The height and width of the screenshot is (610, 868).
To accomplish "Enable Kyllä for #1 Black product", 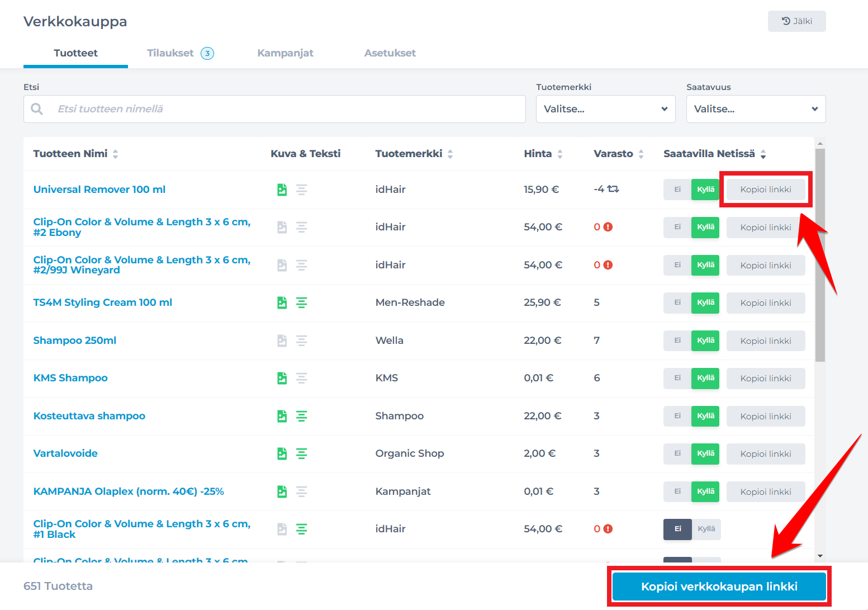I will pyautogui.click(x=706, y=529).
